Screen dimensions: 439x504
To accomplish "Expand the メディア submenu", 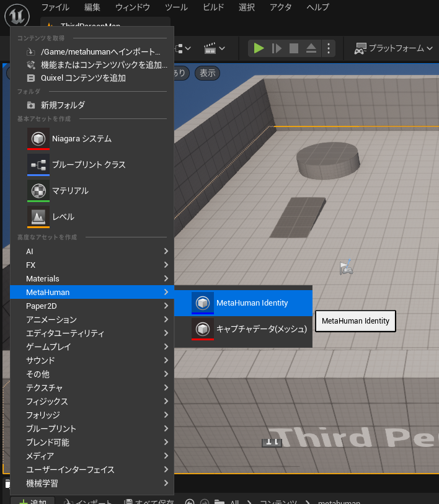I will (92, 456).
